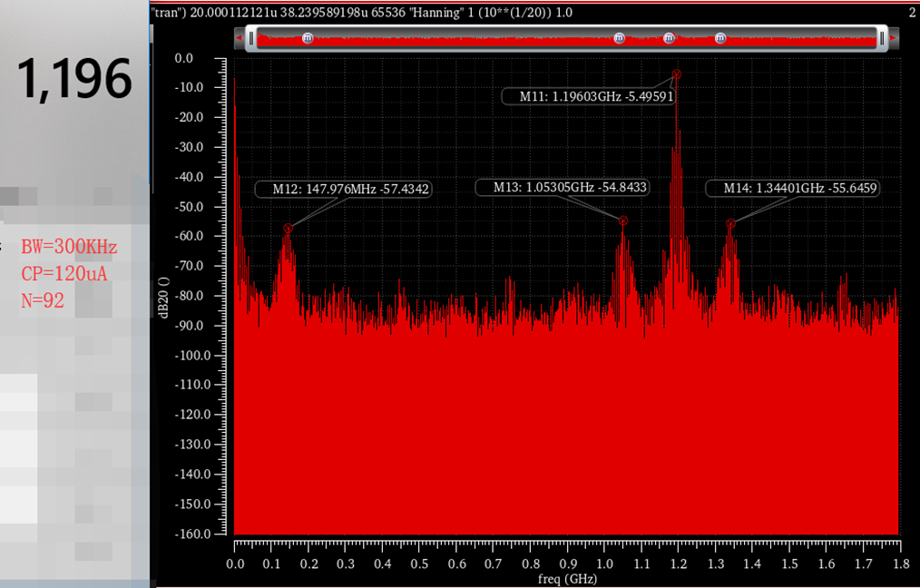This screenshot has height=588, width=920.
Task: Click the second marker icon in the overview strip
Action: (x=620, y=38)
